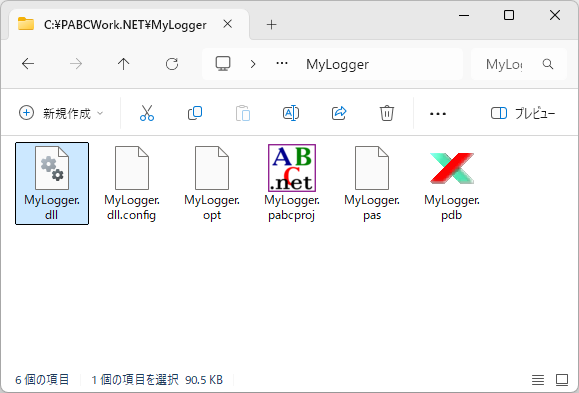Click the Paste clipboard icon
This screenshot has width=579, height=393.
(x=243, y=113)
